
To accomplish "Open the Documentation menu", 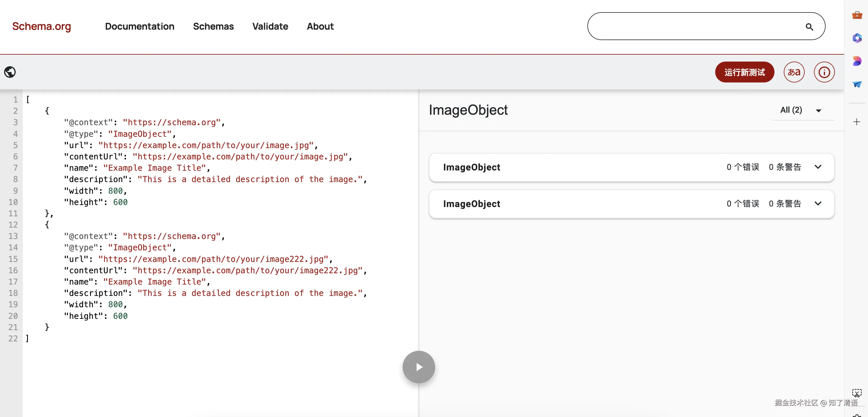I will (x=139, y=26).
